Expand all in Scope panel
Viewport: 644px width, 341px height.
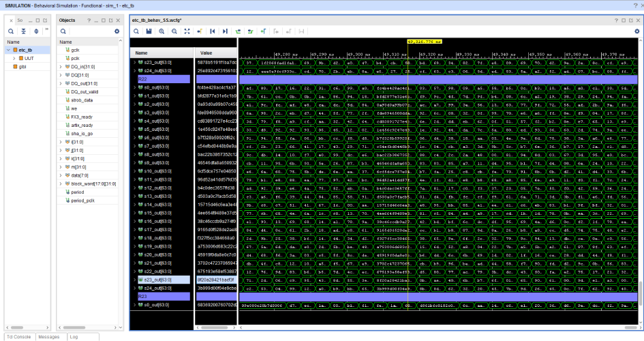point(36,31)
